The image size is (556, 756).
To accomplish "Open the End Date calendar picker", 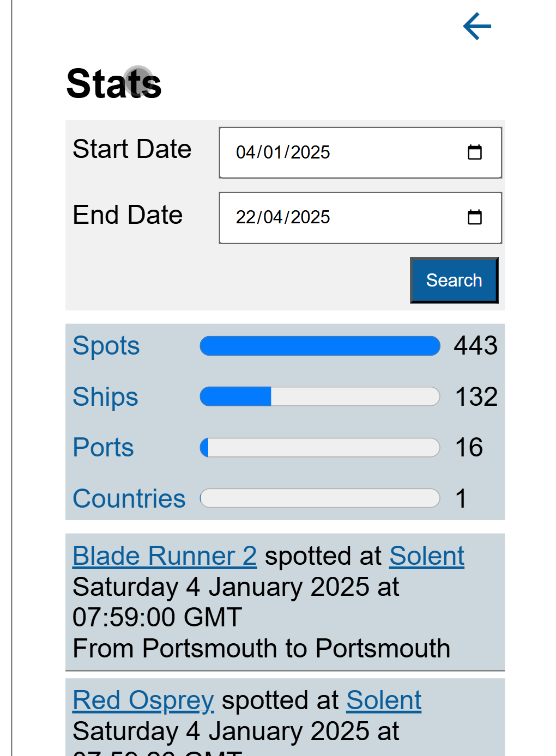I will click(475, 217).
